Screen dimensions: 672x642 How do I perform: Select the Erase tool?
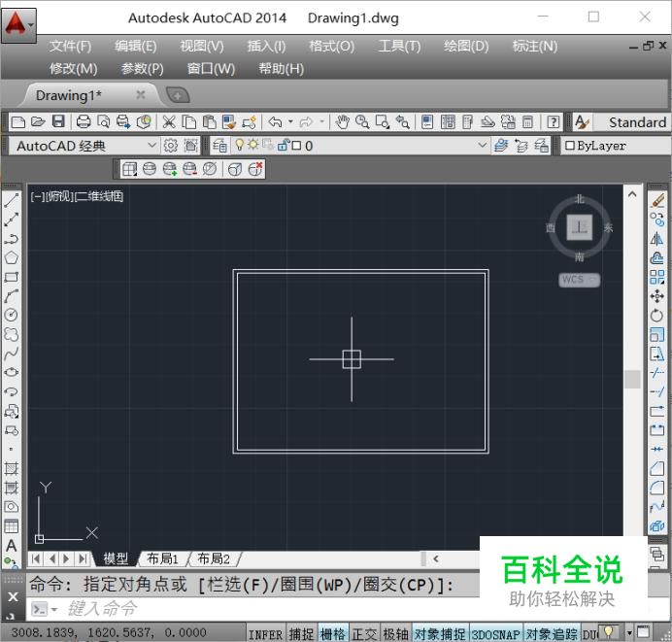pyautogui.click(x=656, y=201)
